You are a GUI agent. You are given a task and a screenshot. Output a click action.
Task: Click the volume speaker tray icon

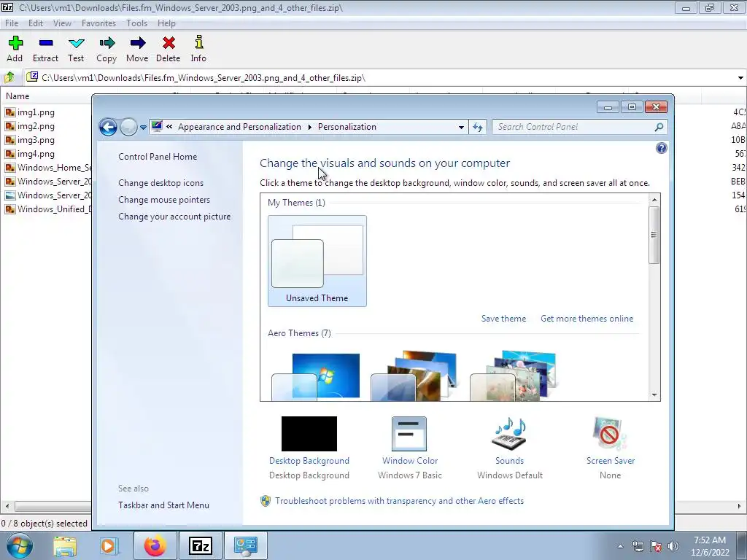tap(673, 546)
